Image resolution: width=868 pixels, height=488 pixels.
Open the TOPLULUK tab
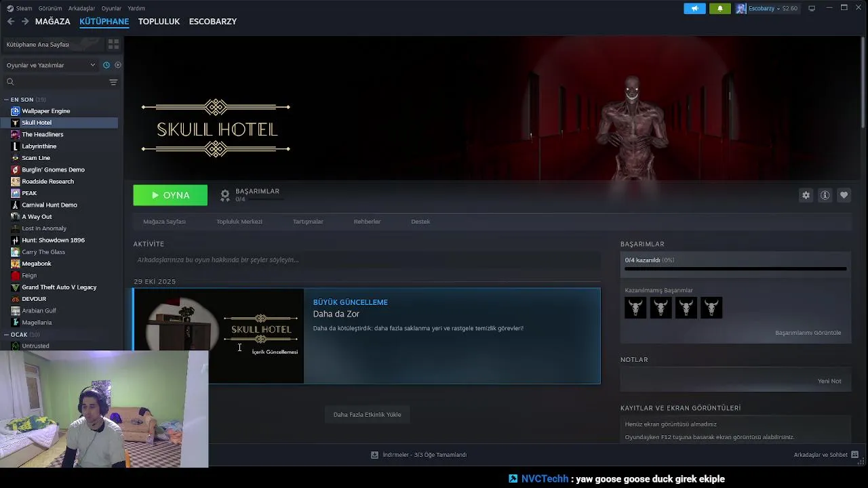159,22
